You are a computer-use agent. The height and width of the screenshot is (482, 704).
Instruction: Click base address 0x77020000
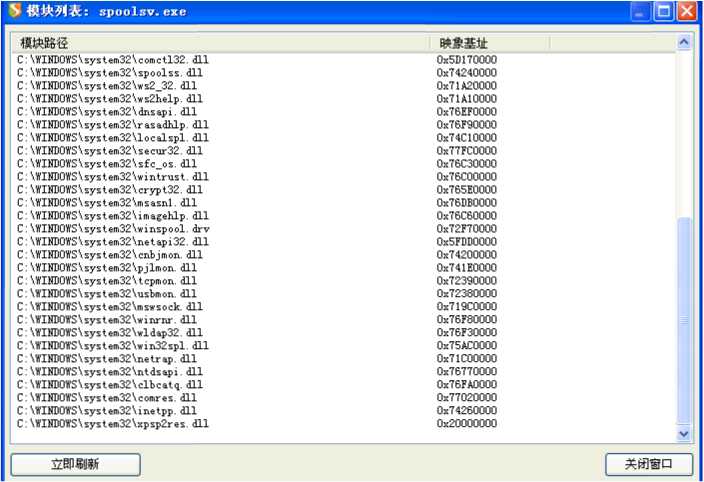[x=466, y=398]
